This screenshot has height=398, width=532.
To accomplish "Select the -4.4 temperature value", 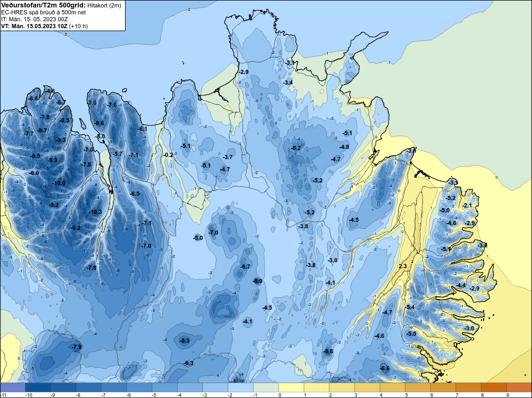I will 461,285.
